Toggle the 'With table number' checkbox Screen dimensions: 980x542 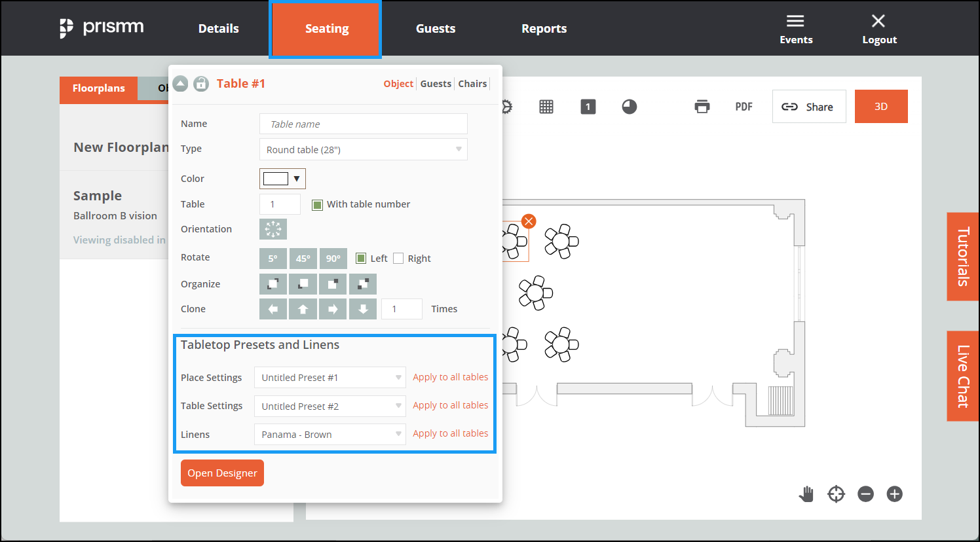pyautogui.click(x=317, y=205)
